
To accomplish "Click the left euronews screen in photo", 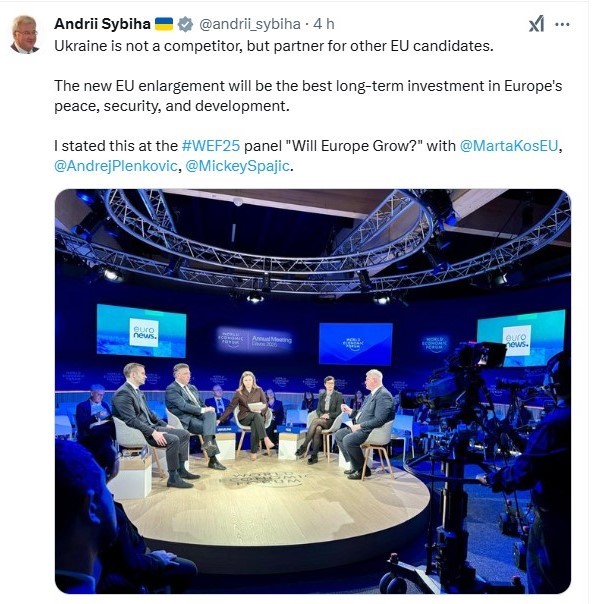I will click(141, 331).
